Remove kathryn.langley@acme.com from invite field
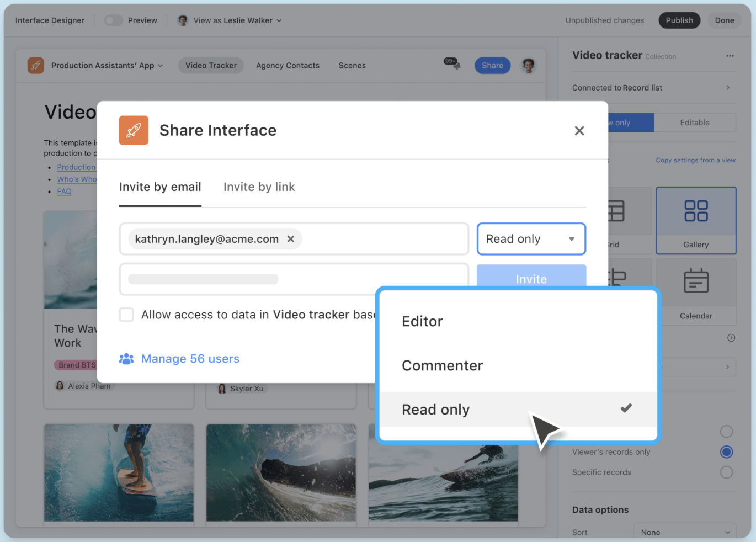Image resolution: width=756 pixels, height=542 pixels. tap(291, 239)
